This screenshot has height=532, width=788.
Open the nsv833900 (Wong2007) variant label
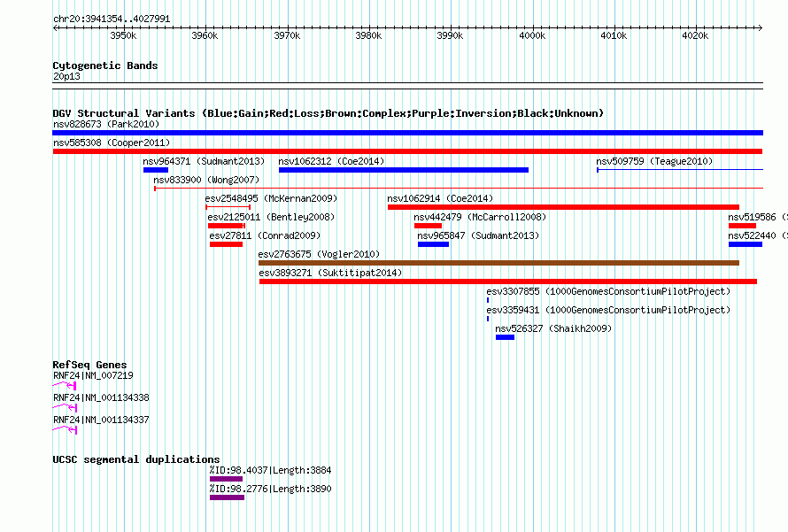[x=206, y=180]
